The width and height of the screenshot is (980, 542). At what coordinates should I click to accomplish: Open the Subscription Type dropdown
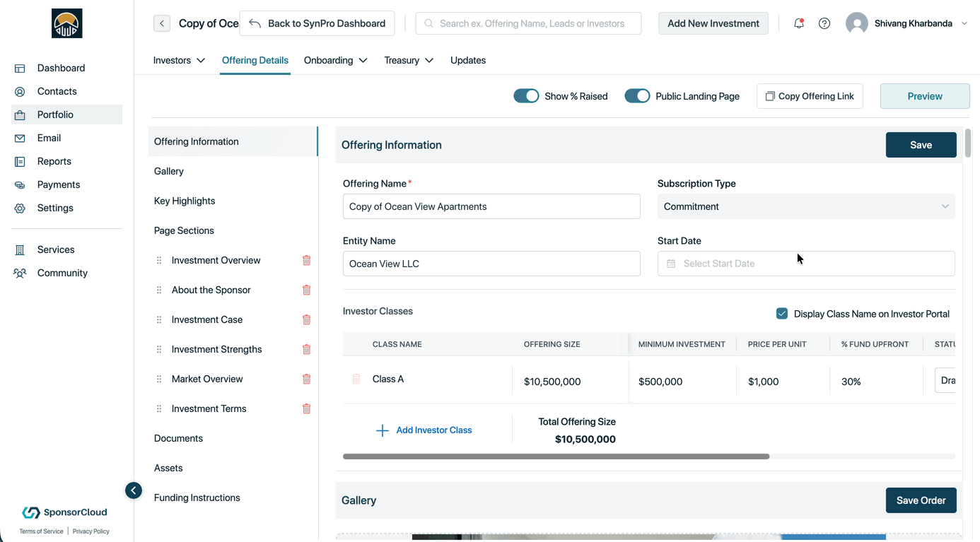(x=806, y=206)
